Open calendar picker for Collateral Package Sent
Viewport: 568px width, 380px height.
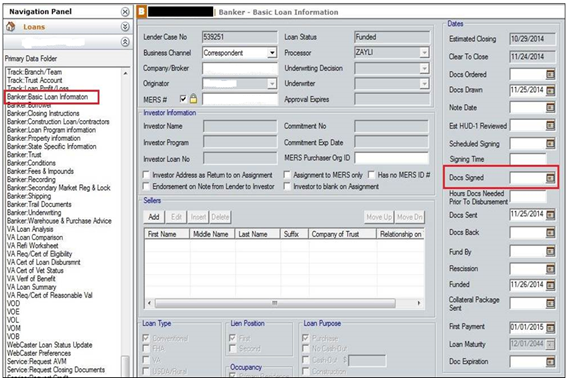550,303
